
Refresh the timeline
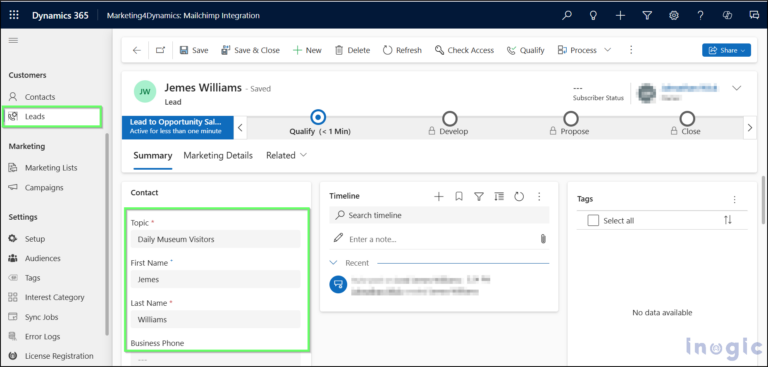pyautogui.click(x=519, y=196)
